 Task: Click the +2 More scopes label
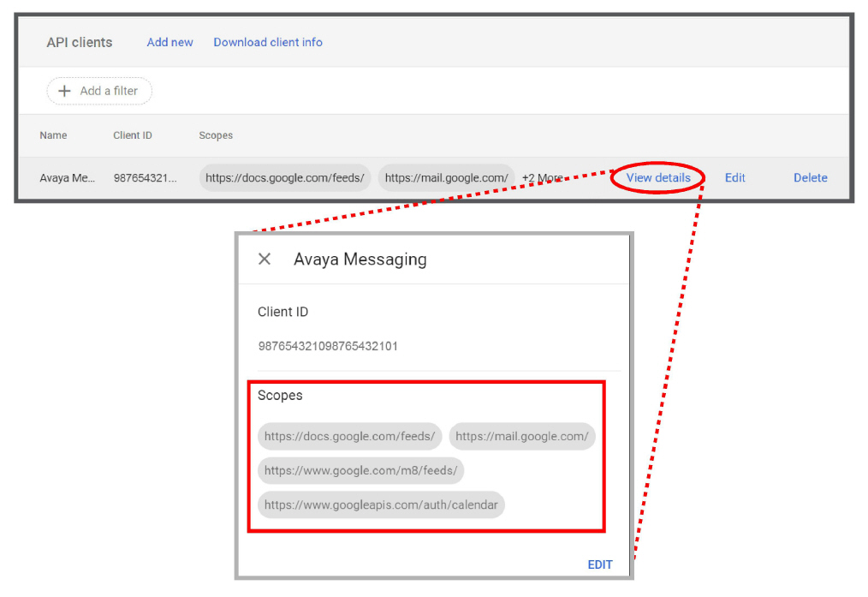(x=542, y=178)
